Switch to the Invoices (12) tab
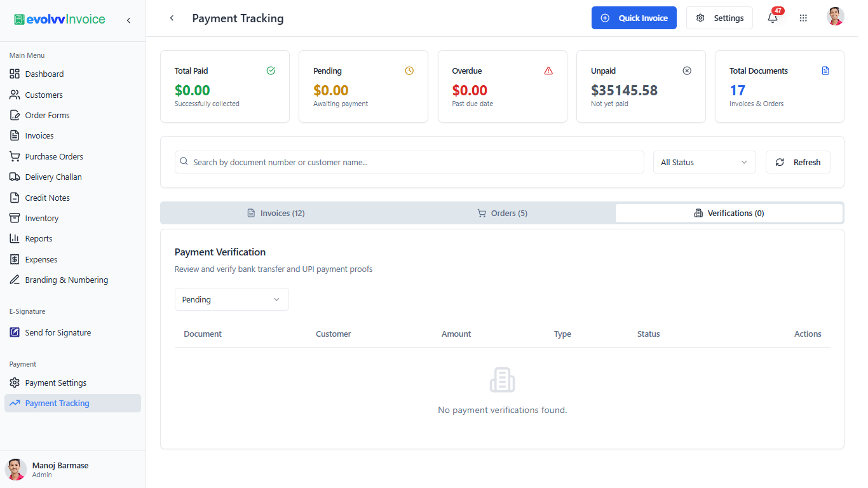Screen dimensions: 868x488 [x=276, y=213]
